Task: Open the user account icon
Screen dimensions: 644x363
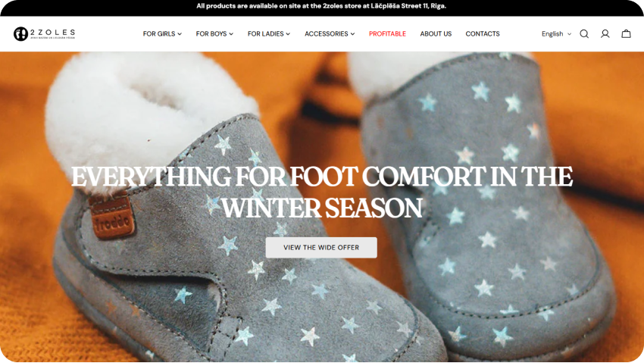Action: (x=605, y=33)
